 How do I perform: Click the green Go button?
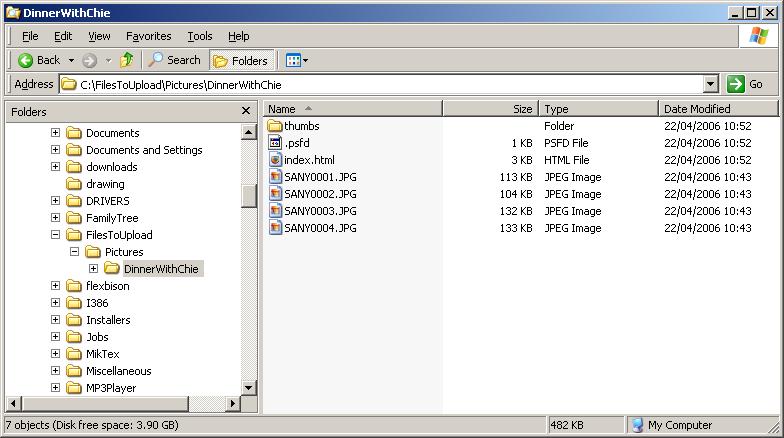coord(745,84)
